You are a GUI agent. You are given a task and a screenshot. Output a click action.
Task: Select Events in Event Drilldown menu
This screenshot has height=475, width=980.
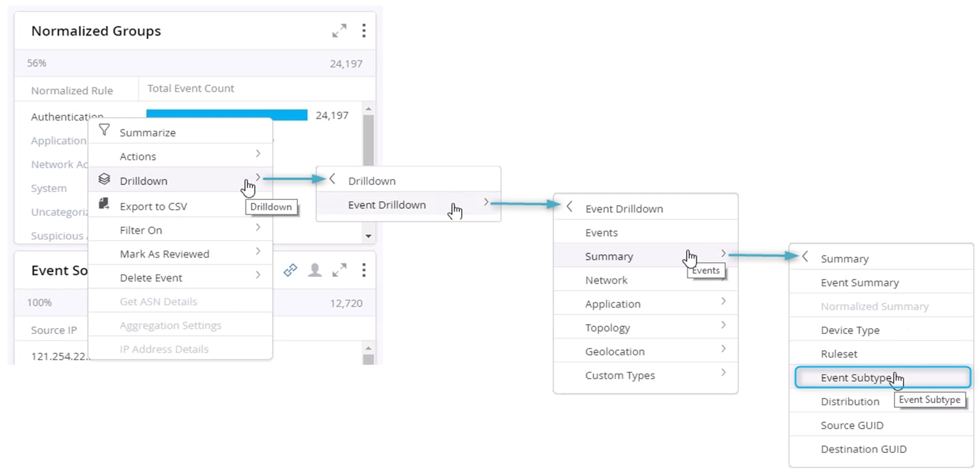pos(601,233)
